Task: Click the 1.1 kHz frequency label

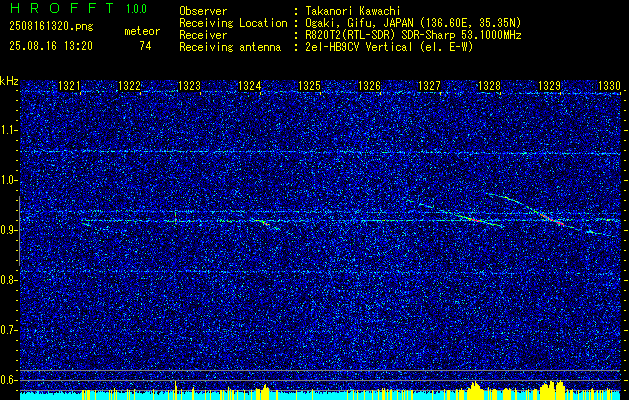Action: point(9,130)
